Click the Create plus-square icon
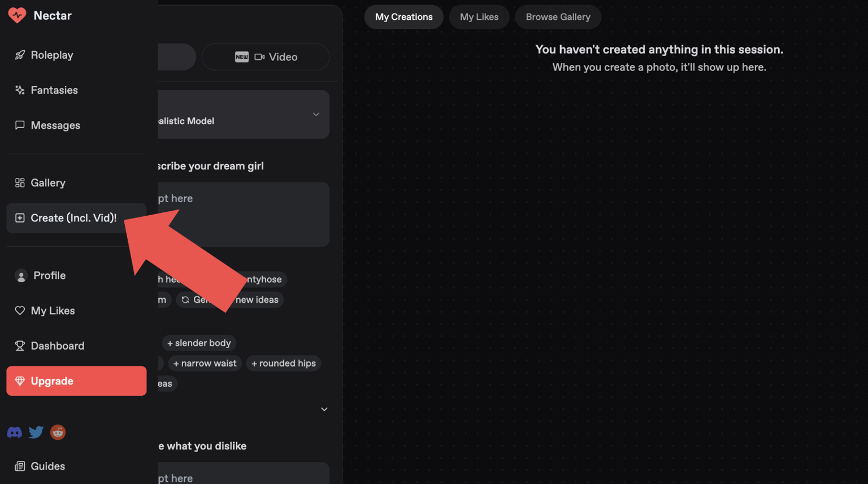 pyautogui.click(x=20, y=217)
